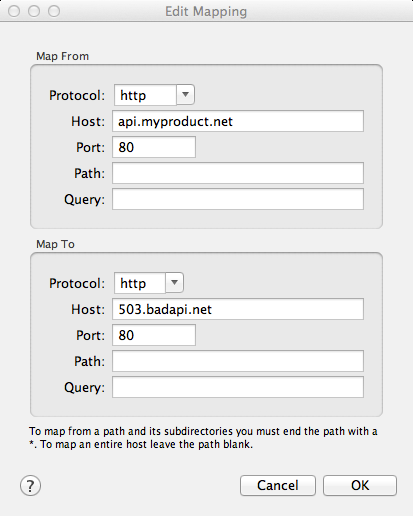Viewport: 413px width, 516px height.
Task: Click the Edit Mapping title bar
Action: [x=206, y=11]
